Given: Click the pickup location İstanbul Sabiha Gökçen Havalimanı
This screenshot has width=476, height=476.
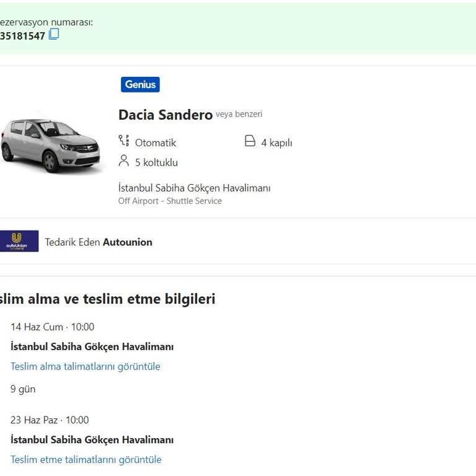Looking at the screenshot, I should coord(92,346).
